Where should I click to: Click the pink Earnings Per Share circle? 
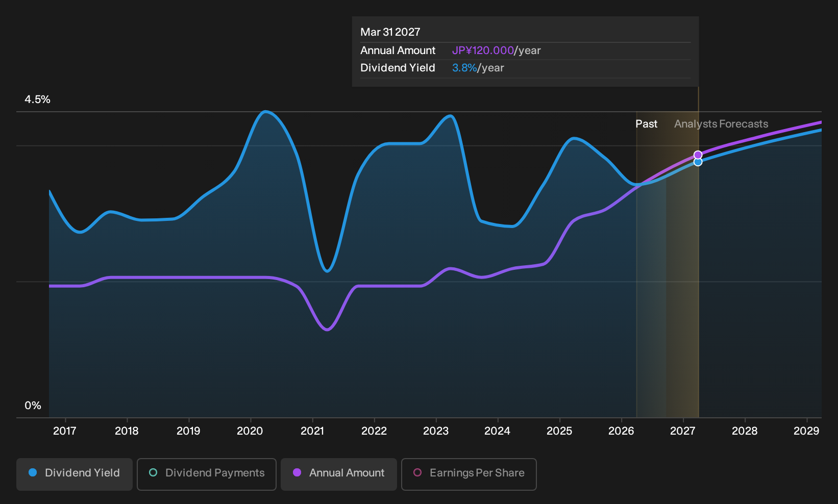coord(417,473)
